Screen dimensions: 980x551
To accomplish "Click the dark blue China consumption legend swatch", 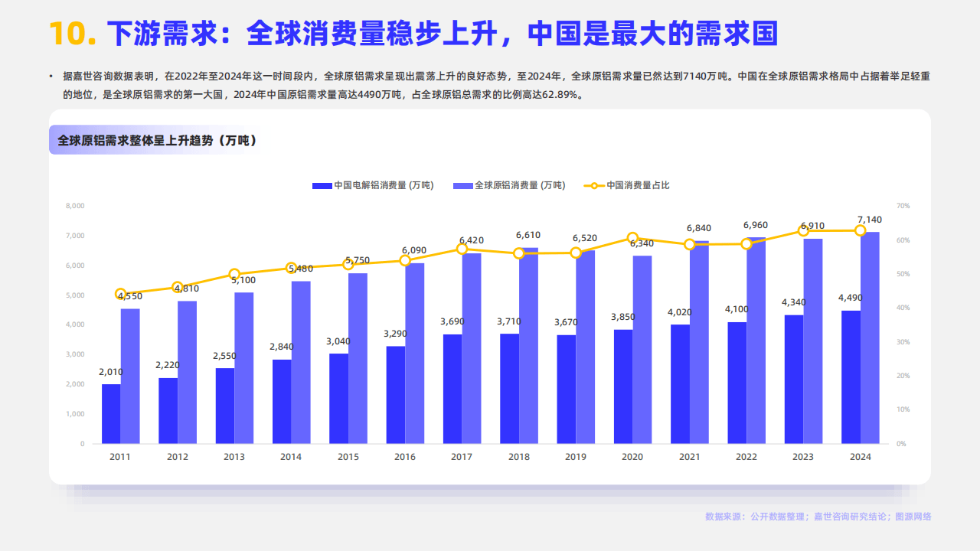I will [x=322, y=186].
